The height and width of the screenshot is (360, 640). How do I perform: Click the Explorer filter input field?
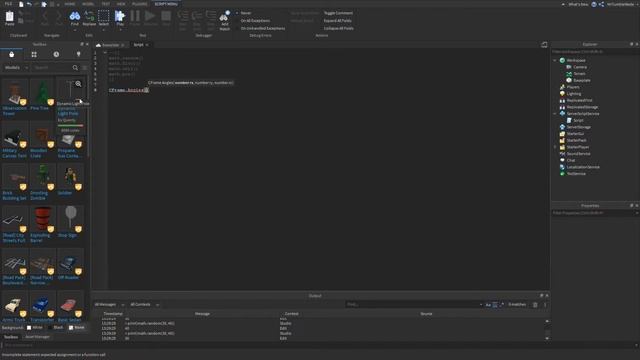click(594, 52)
